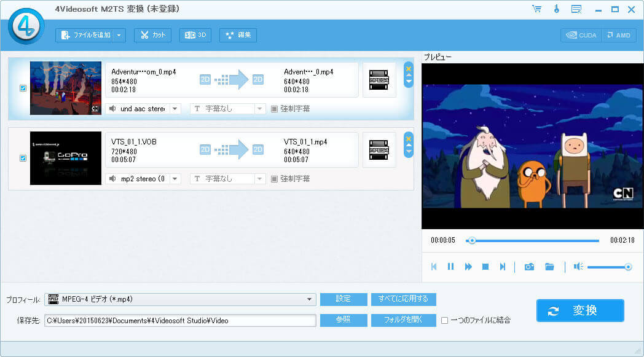Open the プロフィール profile dropdown
Viewport: 644px width, 357px height.
[310, 299]
